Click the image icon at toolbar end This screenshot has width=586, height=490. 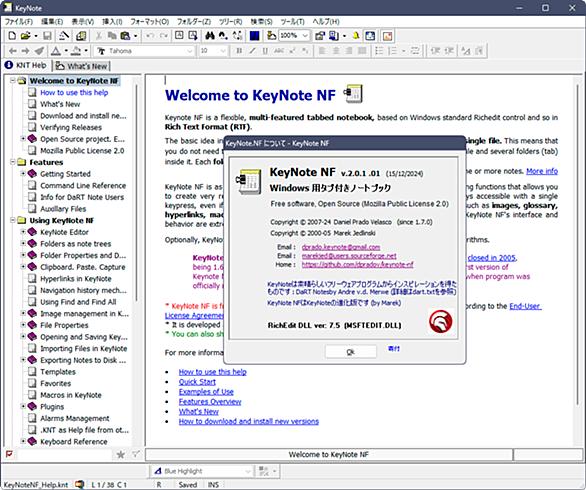[388, 36]
